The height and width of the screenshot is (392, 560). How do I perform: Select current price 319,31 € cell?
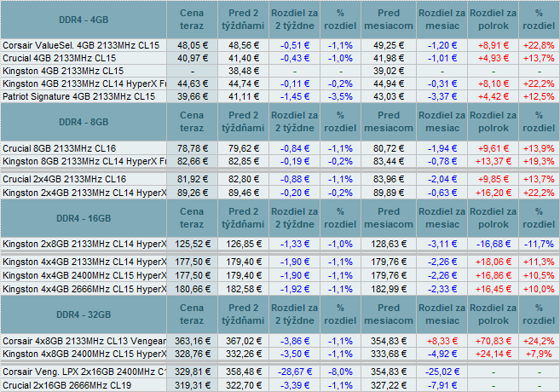click(193, 385)
